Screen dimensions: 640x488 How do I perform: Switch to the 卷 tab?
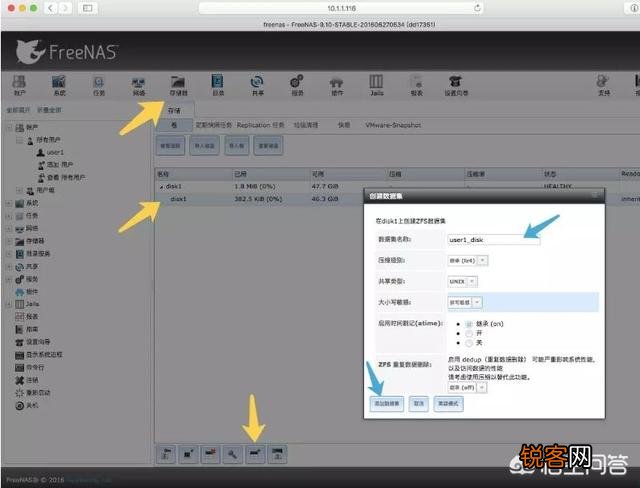pyautogui.click(x=174, y=125)
